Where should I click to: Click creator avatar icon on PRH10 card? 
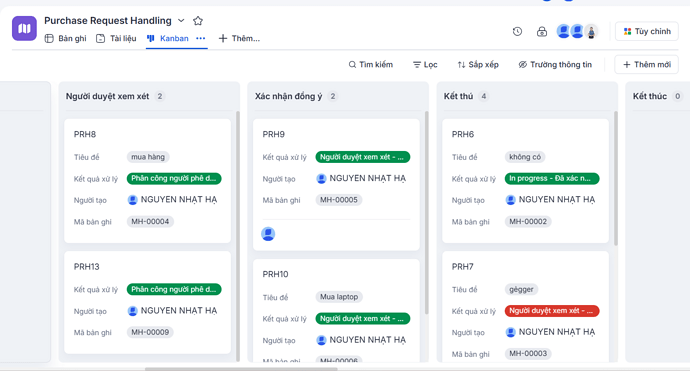click(321, 340)
